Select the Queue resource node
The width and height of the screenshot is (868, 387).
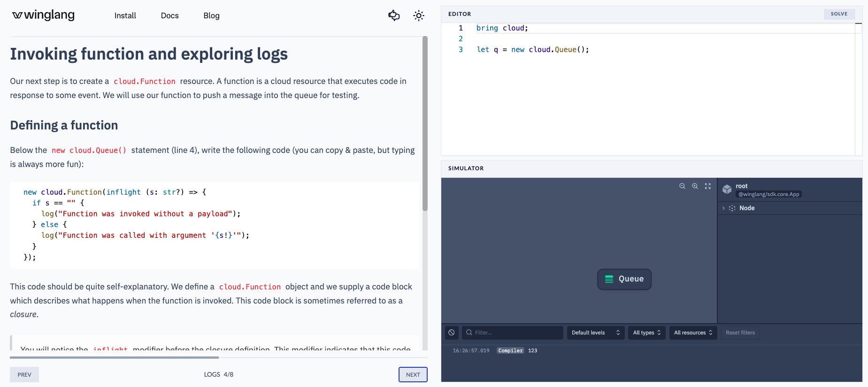pyautogui.click(x=624, y=279)
